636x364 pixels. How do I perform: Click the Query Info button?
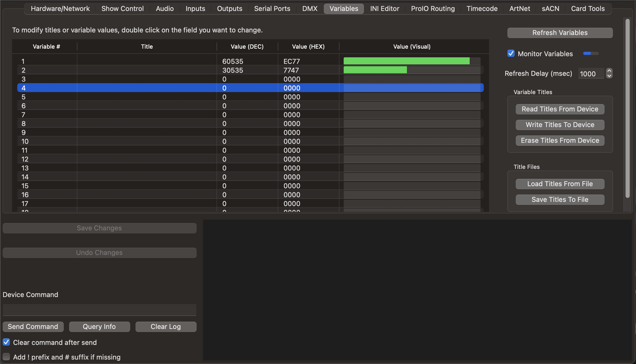pos(99,327)
